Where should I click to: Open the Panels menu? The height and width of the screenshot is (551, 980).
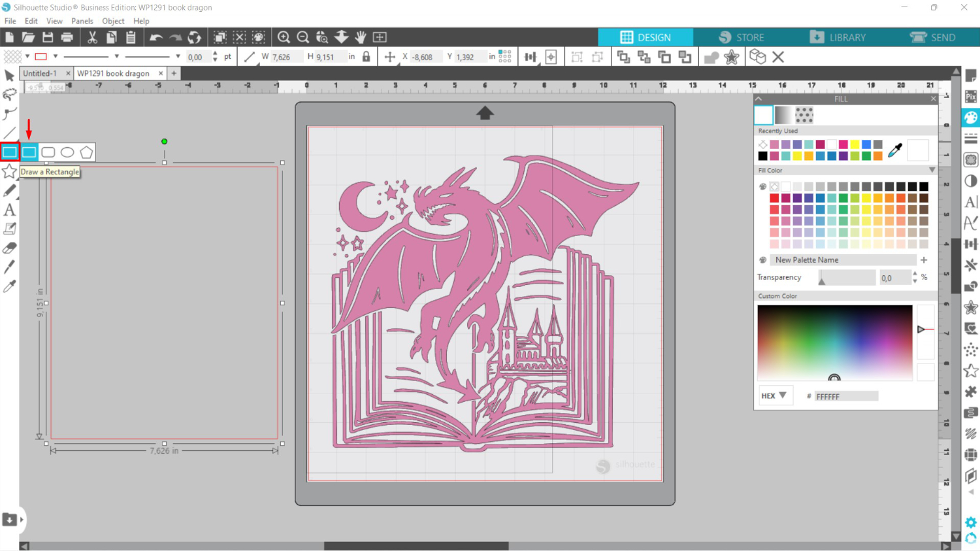[x=82, y=21]
